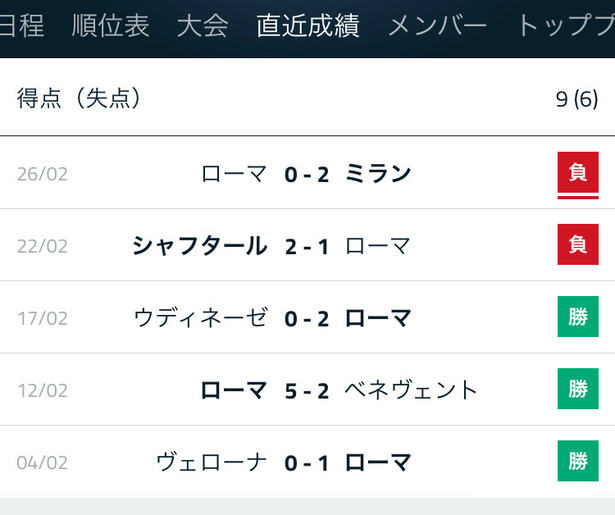The image size is (615, 515).
Task: Open the ウディネーゼ 0-2 ローマ match
Action: point(308,317)
